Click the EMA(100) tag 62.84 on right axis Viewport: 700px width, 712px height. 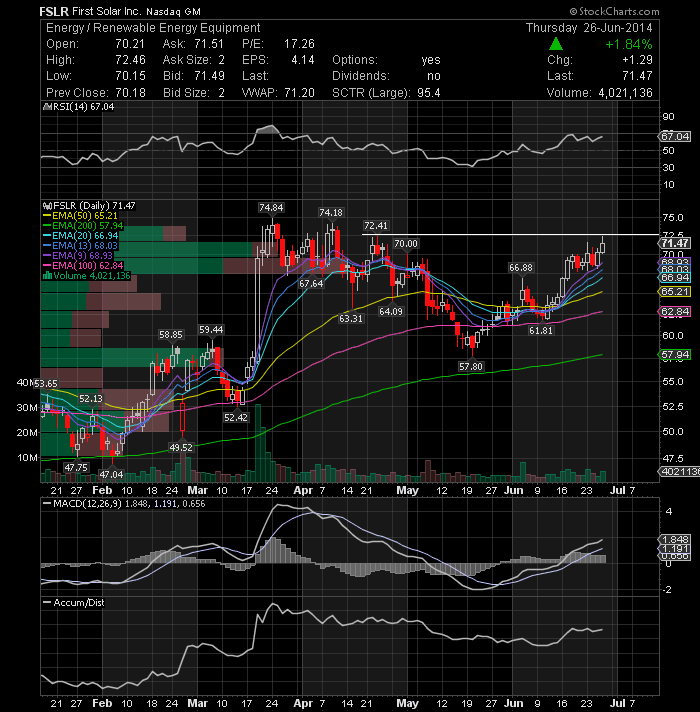[675, 312]
